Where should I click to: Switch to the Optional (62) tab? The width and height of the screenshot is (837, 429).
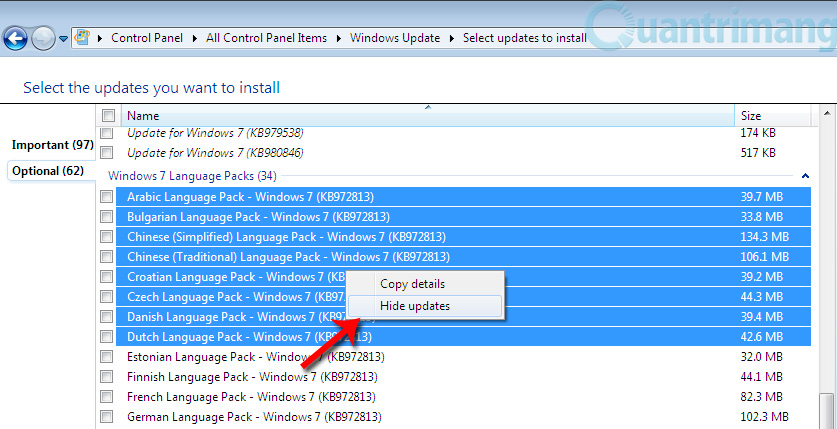click(48, 171)
